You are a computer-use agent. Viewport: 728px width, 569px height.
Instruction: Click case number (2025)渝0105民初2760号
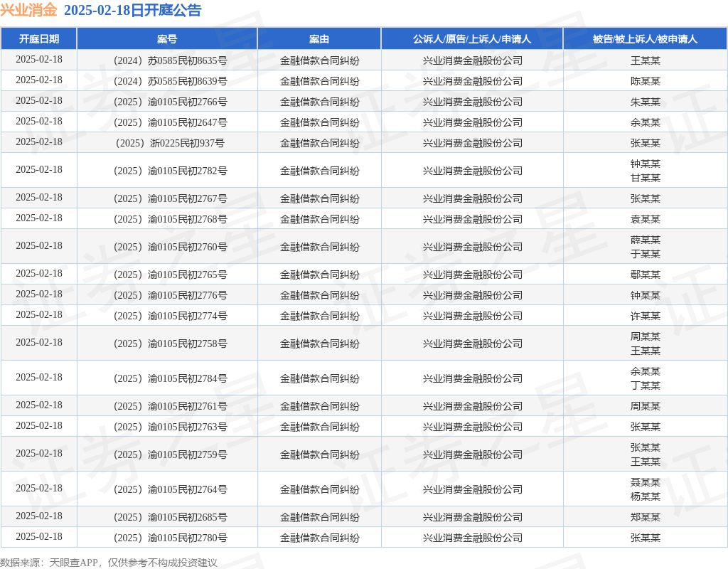pos(171,247)
